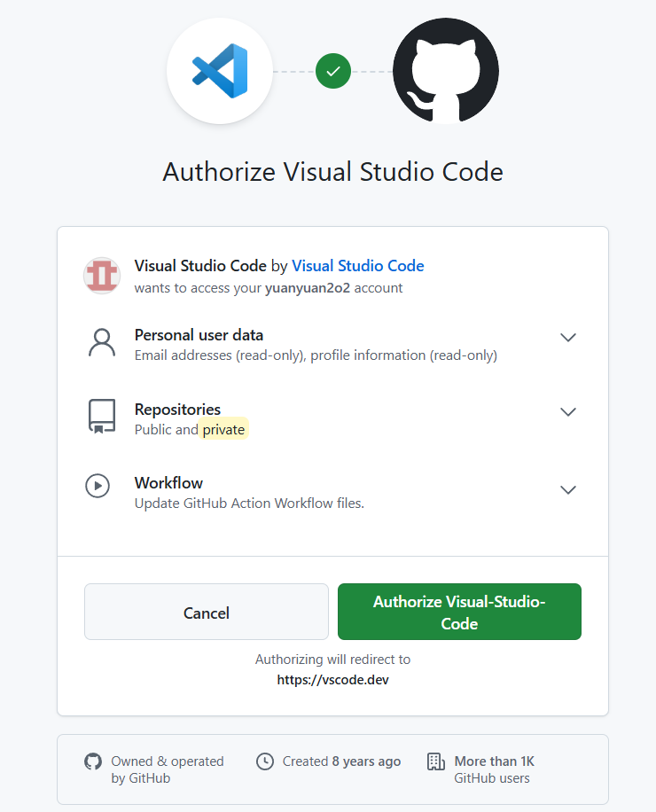Click the GitHub Octocat logo
The image size is (656, 812).
446,70
